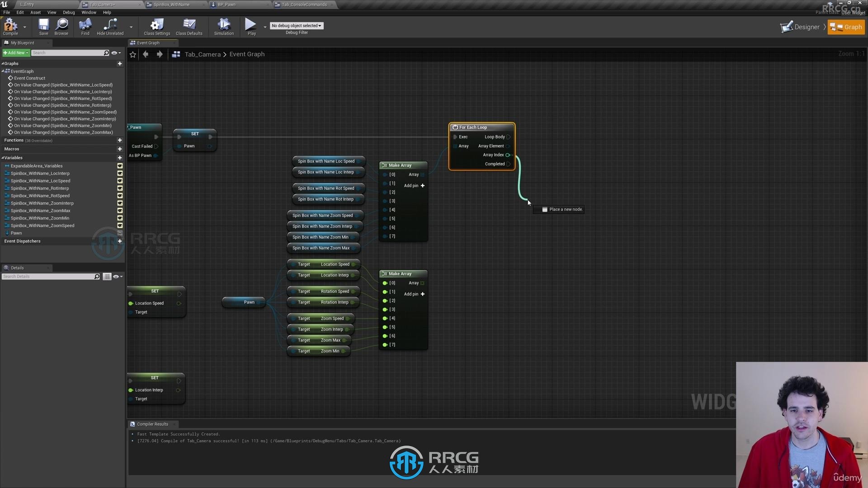Select Debug object dropdown
The width and height of the screenshot is (868, 488).
[296, 26]
